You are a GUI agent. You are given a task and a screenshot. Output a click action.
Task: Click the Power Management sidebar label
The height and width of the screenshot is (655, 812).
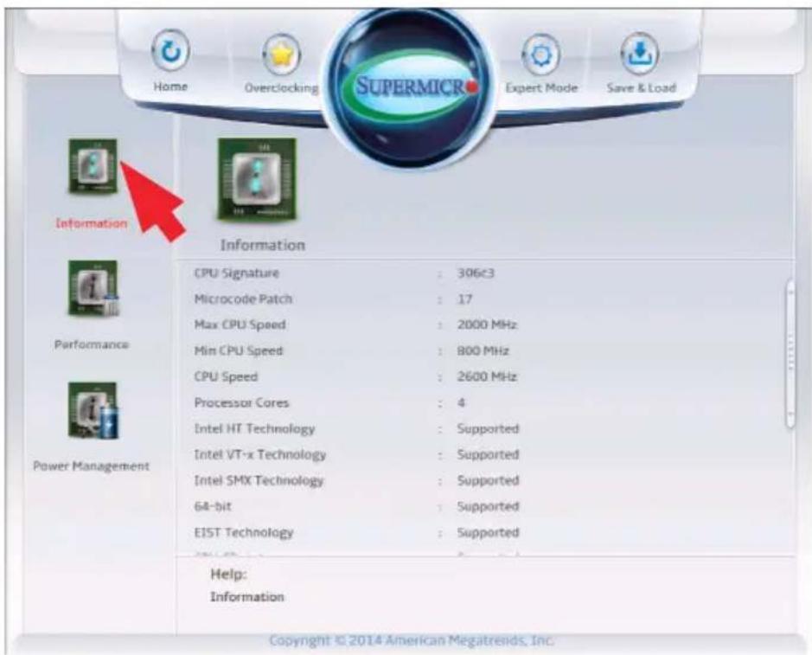click(x=91, y=466)
